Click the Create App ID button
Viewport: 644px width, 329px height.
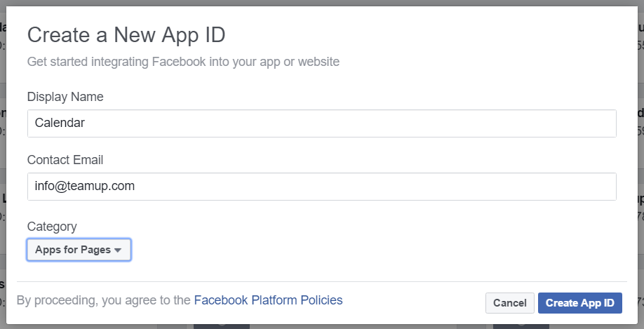click(x=580, y=303)
